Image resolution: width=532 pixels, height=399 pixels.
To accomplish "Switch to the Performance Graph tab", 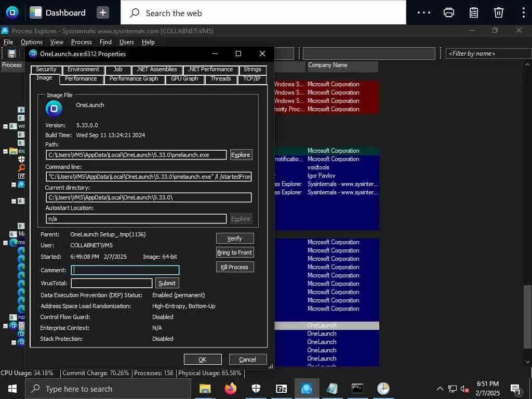I will 134,79.
